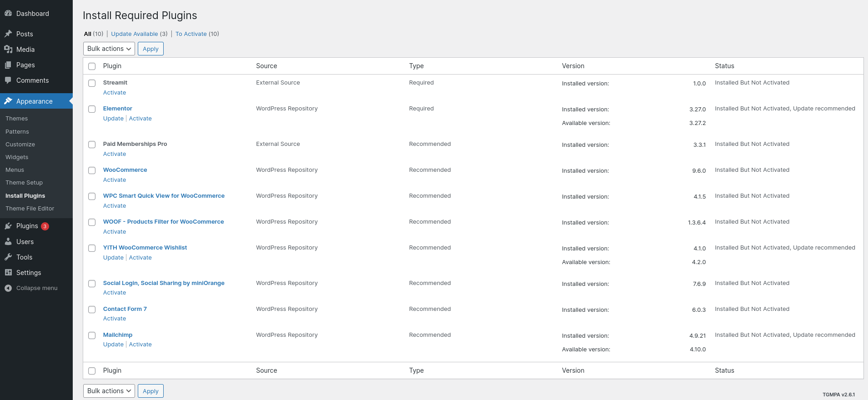Viewport: 868px width, 400px height.
Task: Open the Widgets submenu item
Action: click(x=17, y=157)
